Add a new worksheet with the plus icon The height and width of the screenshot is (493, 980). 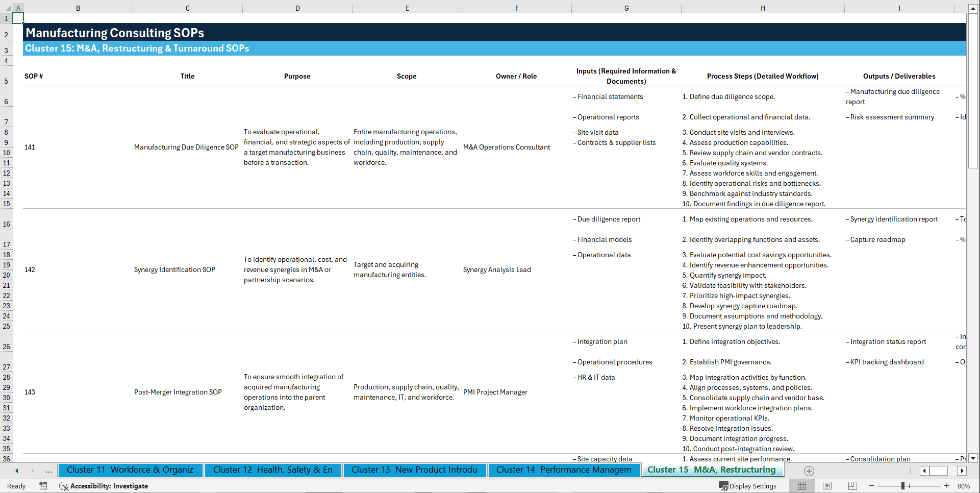tap(808, 471)
